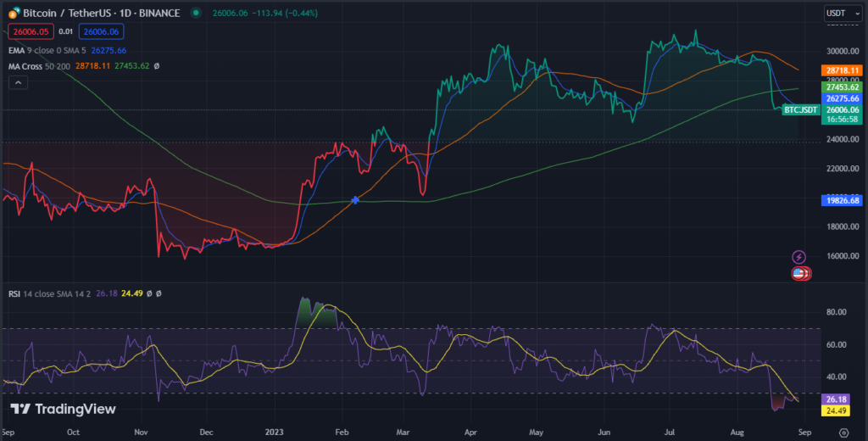Screen dimensions: 868x441
Task: Collapse the indicator legend with the chevron
Action: click(19, 82)
